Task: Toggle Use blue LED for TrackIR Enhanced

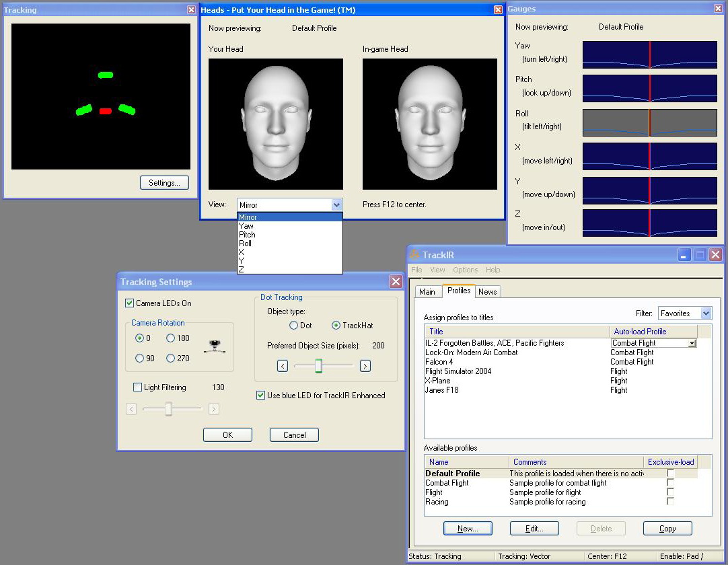Action: tap(261, 395)
